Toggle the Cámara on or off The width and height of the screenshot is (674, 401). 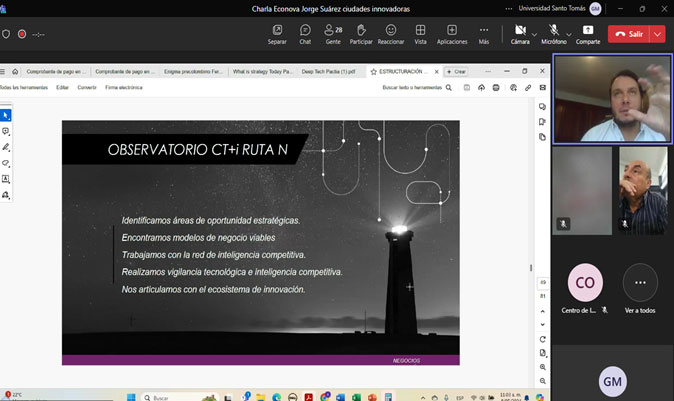[519, 32]
